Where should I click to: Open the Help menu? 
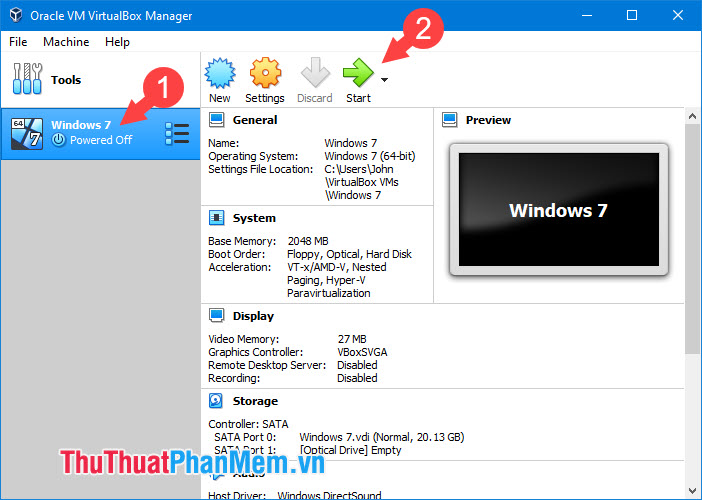pyautogui.click(x=117, y=42)
